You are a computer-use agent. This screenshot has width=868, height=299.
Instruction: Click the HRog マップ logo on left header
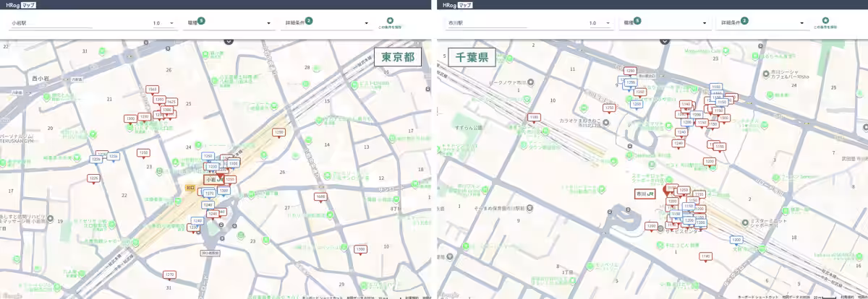[21, 4]
